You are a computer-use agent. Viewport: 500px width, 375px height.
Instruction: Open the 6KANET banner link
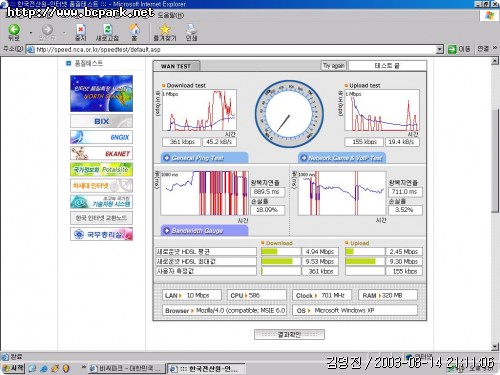click(101, 153)
